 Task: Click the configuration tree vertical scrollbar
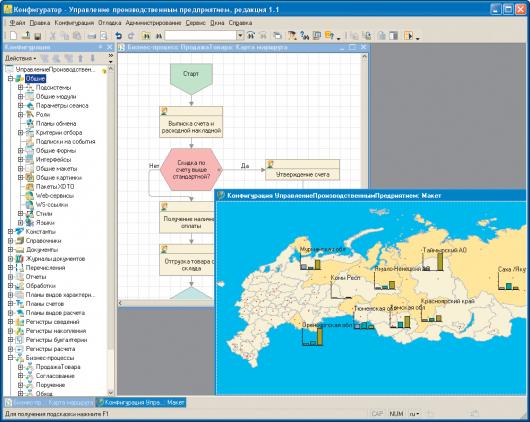[110, 231]
